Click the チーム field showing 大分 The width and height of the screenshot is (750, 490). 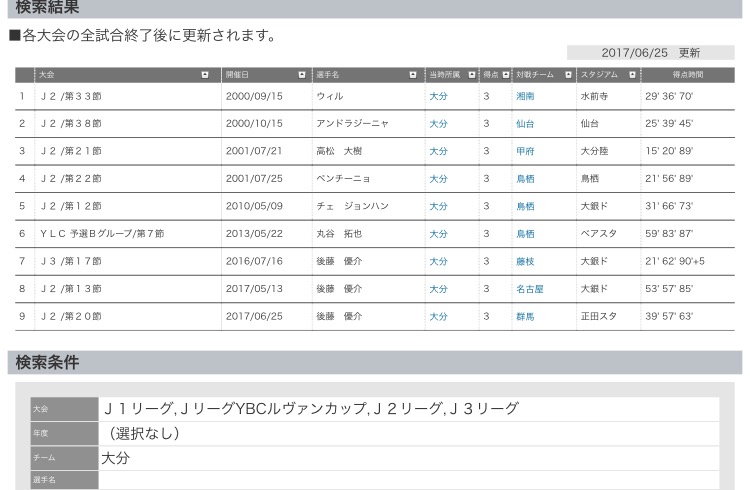(408, 458)
